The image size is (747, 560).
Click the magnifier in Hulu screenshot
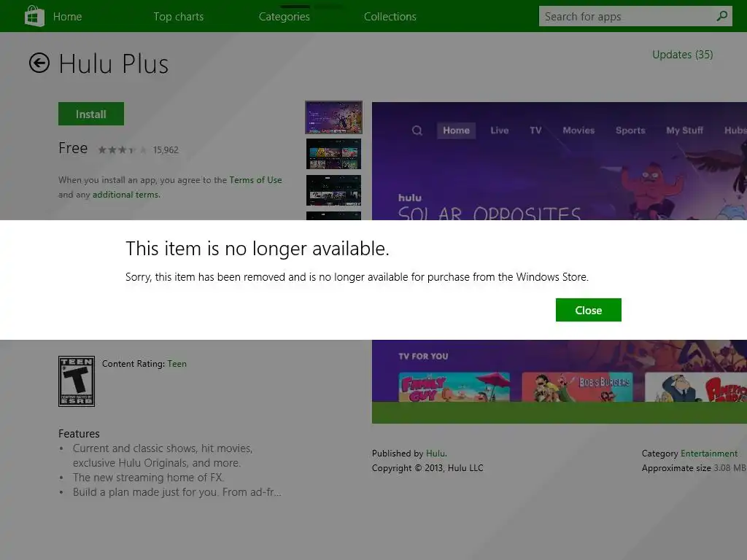[417, 131]
